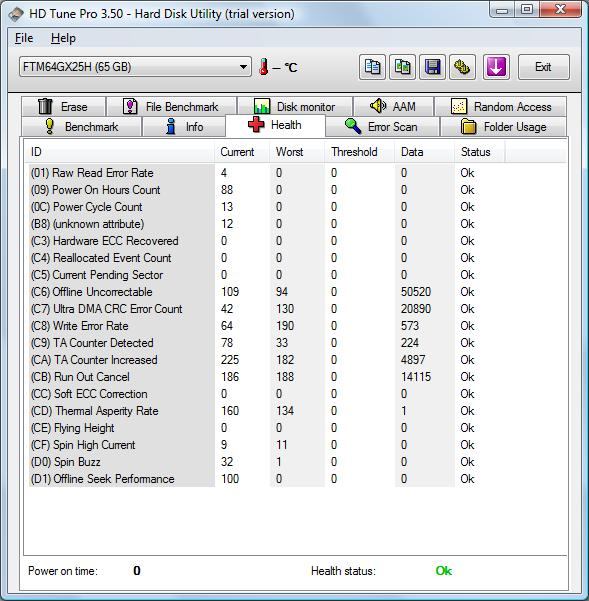Switch to the Benchmark tab

[81, 126]
